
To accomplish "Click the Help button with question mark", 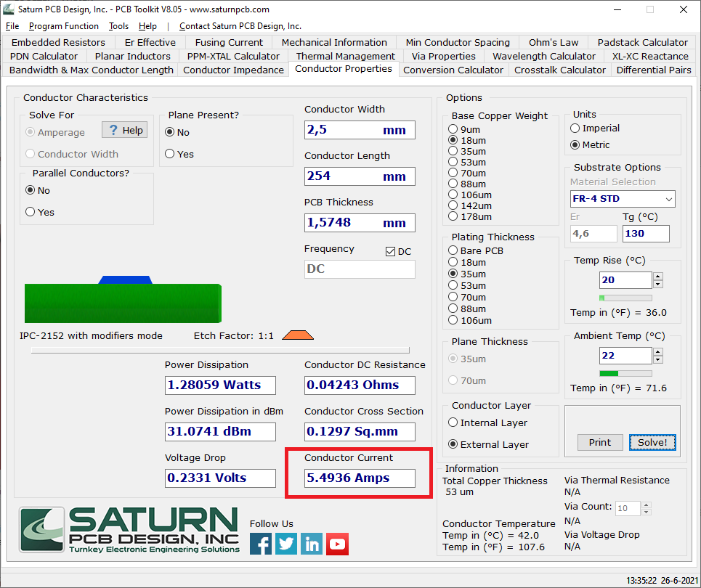I will tap(125, 130).
